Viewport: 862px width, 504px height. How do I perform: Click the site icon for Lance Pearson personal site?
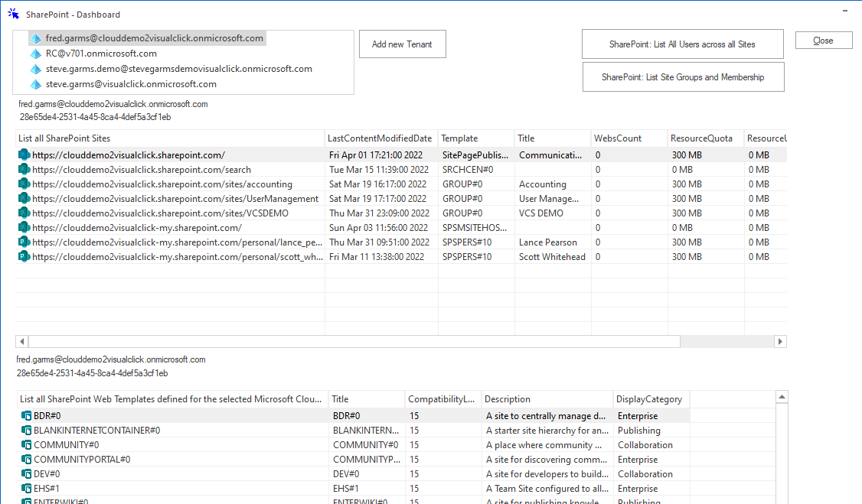coord(24,242)
